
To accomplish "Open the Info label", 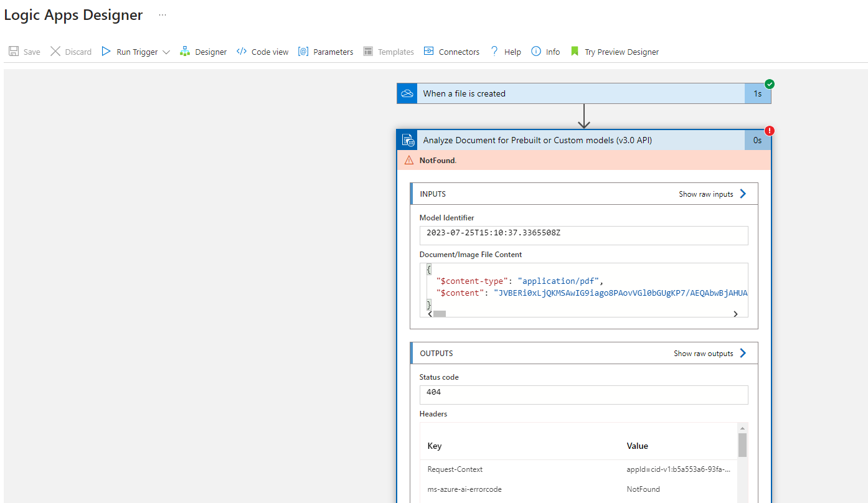I will click(x=553, y=52).
